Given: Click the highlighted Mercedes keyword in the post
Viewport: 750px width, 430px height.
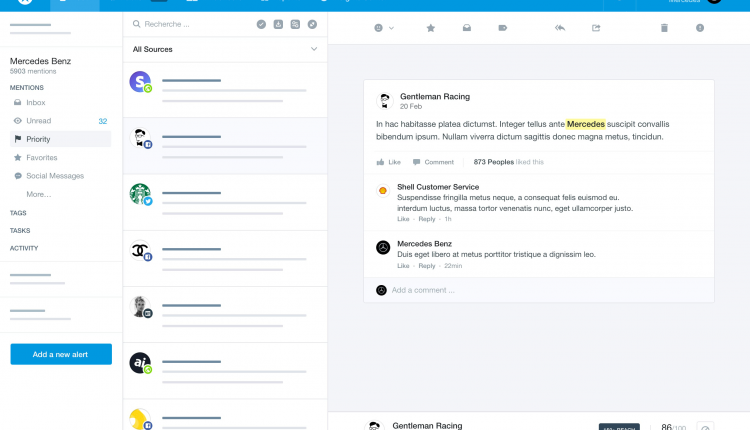Looking at the screenshot, I should click(585, 124).
